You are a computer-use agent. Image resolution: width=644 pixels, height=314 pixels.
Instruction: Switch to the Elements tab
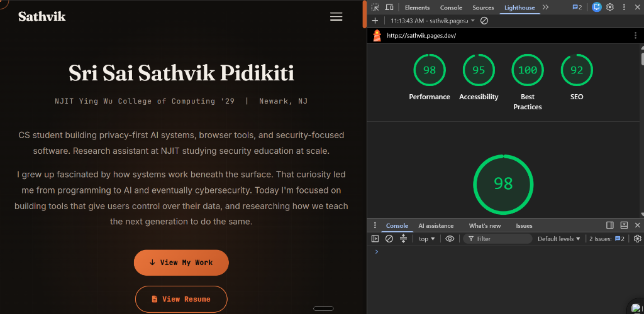417,8
